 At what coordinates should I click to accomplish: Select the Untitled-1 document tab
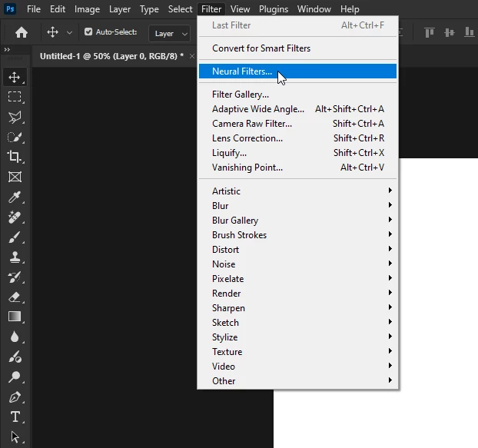111,56
